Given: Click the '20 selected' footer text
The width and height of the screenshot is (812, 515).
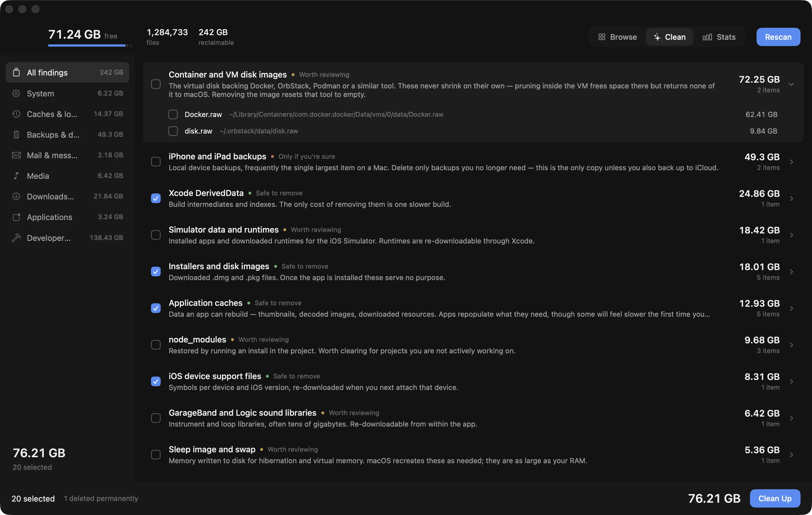Looking at the screenshot, I should [x=33, y=498].
